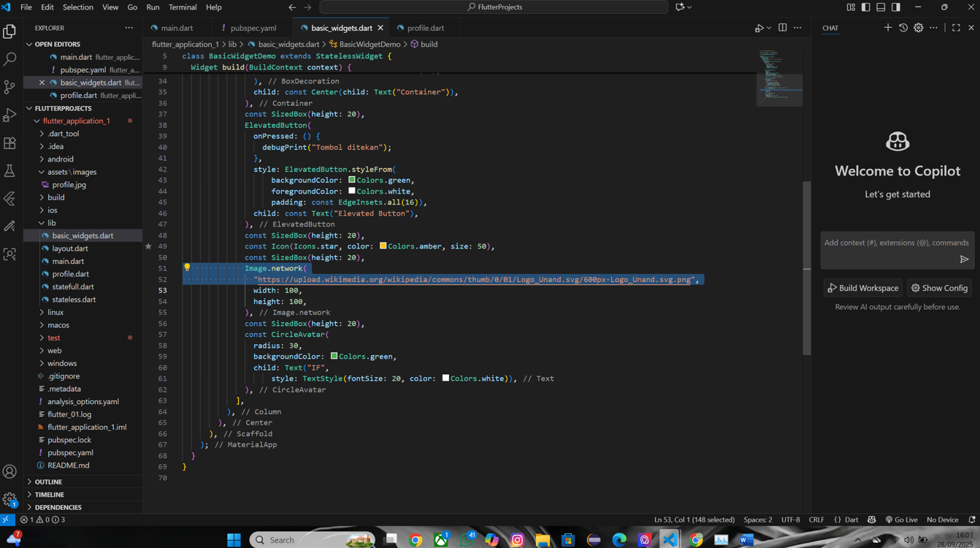Start a new Copilot chat session
Viewport: 980px width, 548px height.
(x=888, y=27)
